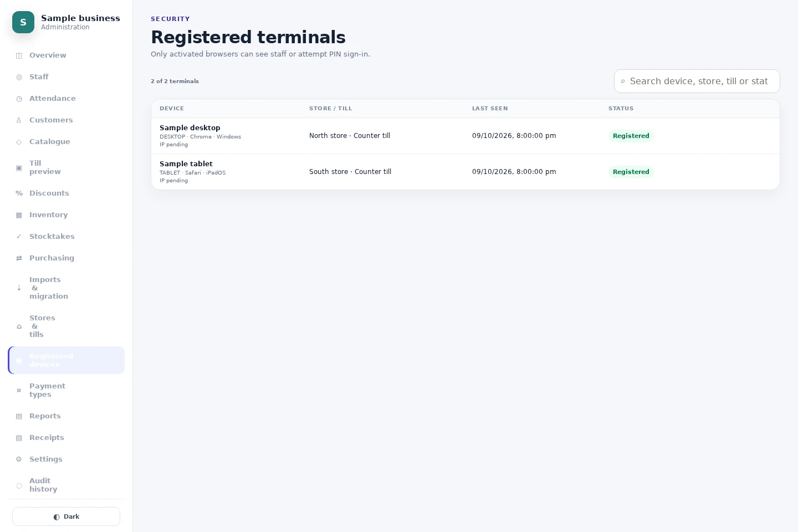Screen dimensions: 798x532
Task: Click the Overview sidebar icon
Action: click(x=19, y=55)
